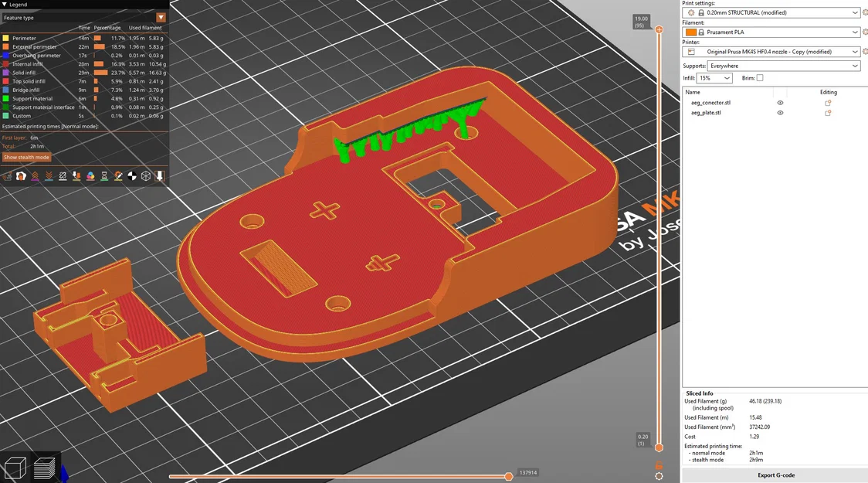This screenshot has width=868, height=483.
Task: Expand the Infill 15% dropdown
Action: point(714,78)
